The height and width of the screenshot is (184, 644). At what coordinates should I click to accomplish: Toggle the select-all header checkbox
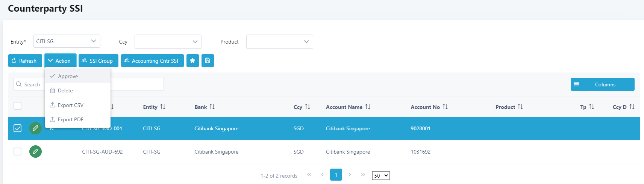tap(18, 106)
